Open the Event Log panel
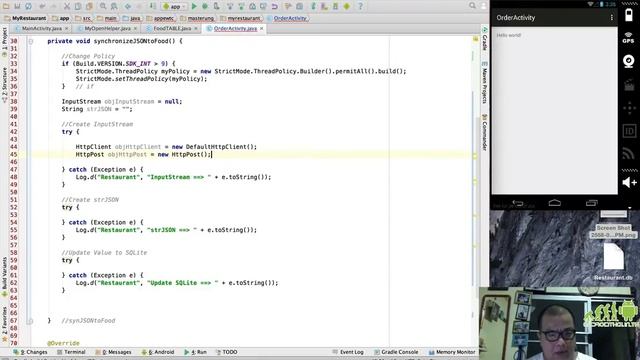The height and width of the screenshot is (360, 640). tap(348, 352)
